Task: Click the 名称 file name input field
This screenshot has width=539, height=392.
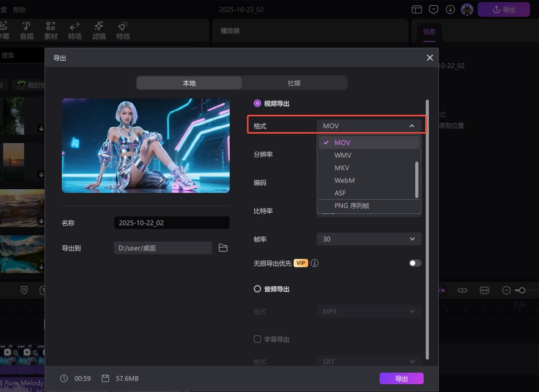Action: (171, 223)
